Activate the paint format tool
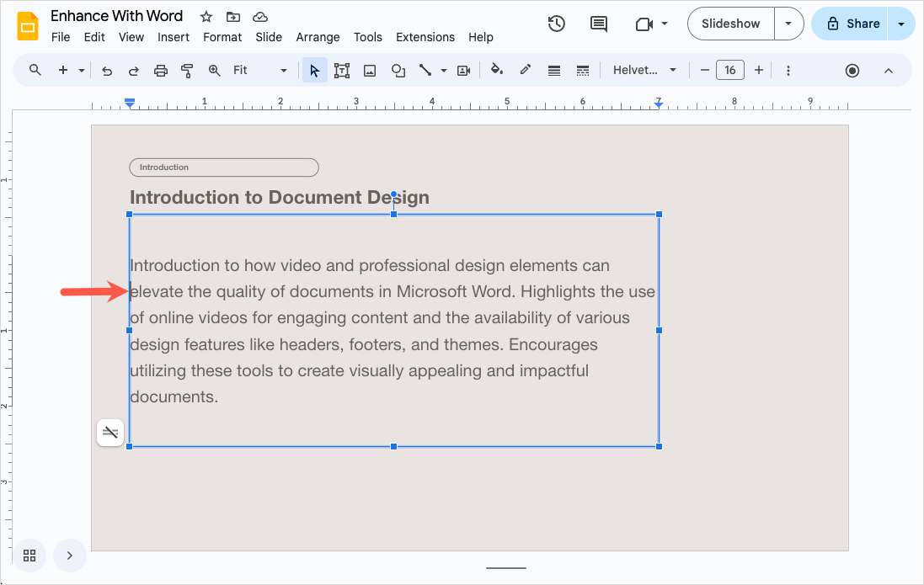Screen dimensions: 924x585 click(187, 71)
